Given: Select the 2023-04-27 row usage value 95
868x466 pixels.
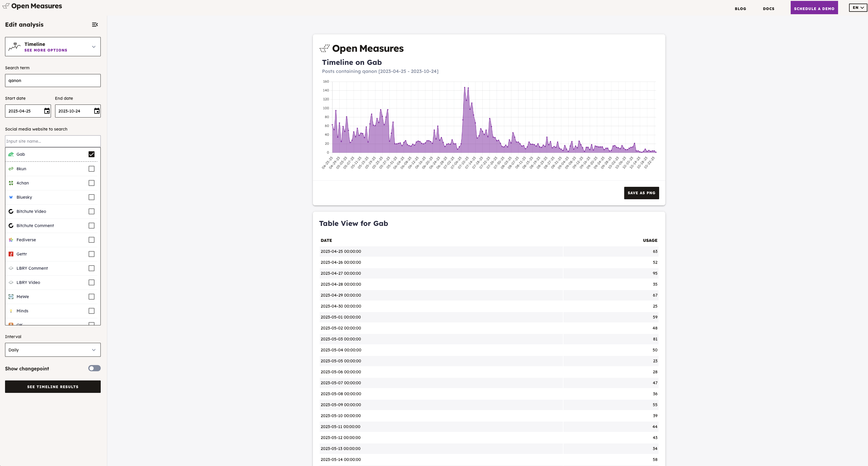Looking at the screenshot, I should pyautogui.click(x=655, y=273).
